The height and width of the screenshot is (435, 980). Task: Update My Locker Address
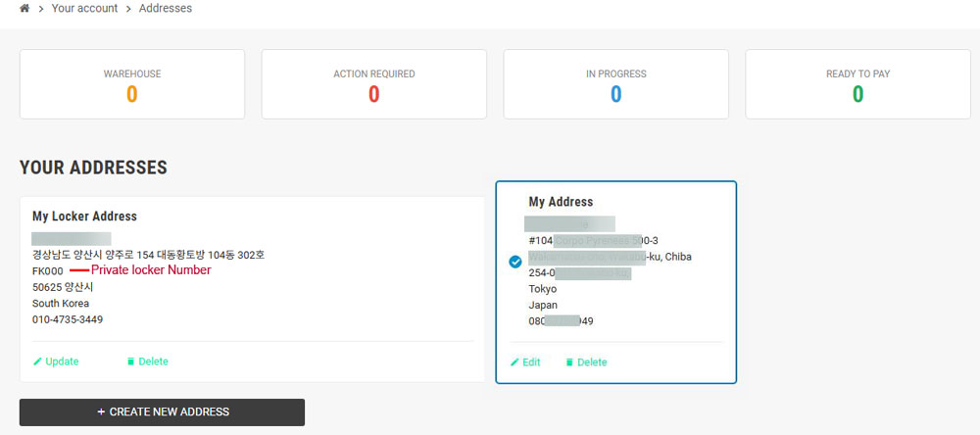56,362
